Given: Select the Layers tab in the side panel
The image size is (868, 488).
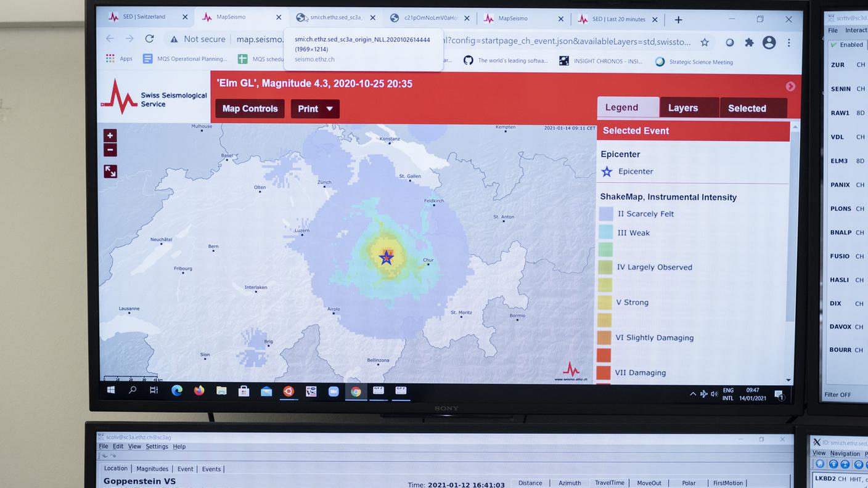Looking at the screenshot, I should tap(689, 108).
